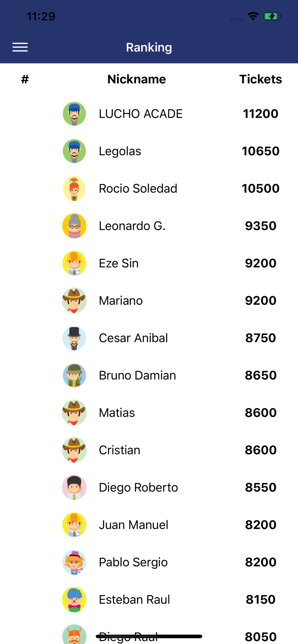
Task: Select the # rank column header
Action: (25, 79)
